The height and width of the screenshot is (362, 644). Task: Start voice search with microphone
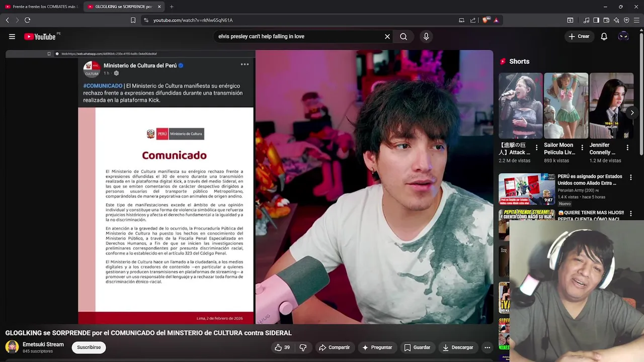(426, 36)
